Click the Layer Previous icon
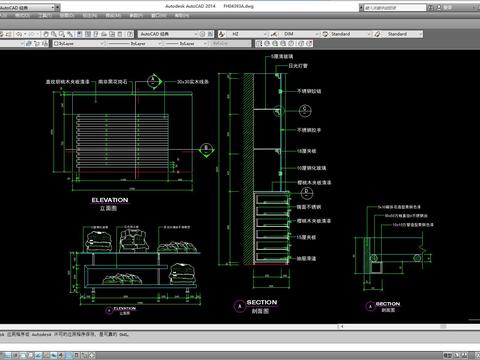Viewport: 480px width, 360px height. 37,43
